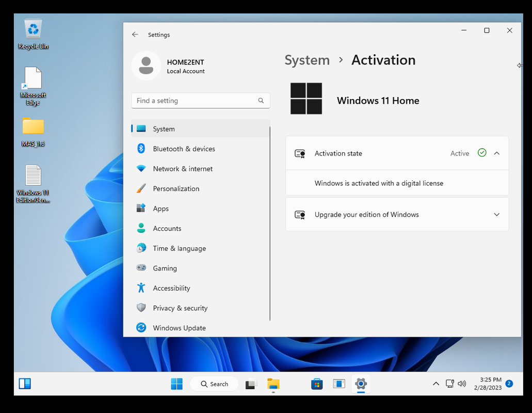
Task: Select the Gaming controller icon
Action: point(141,268)
